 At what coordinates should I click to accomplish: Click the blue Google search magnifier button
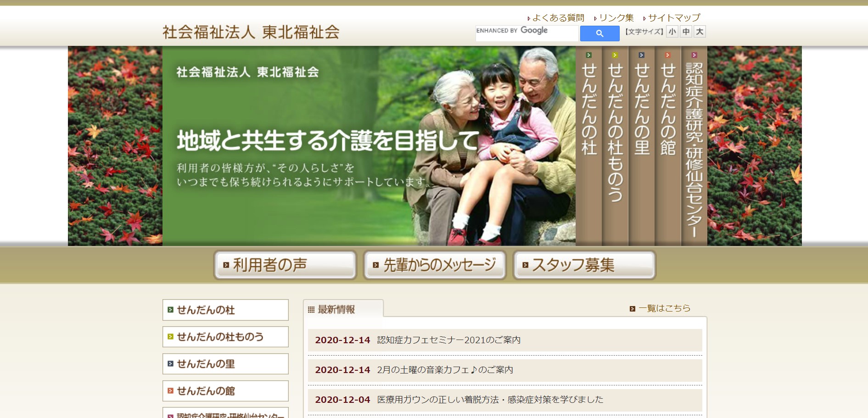tap(599, 33)
